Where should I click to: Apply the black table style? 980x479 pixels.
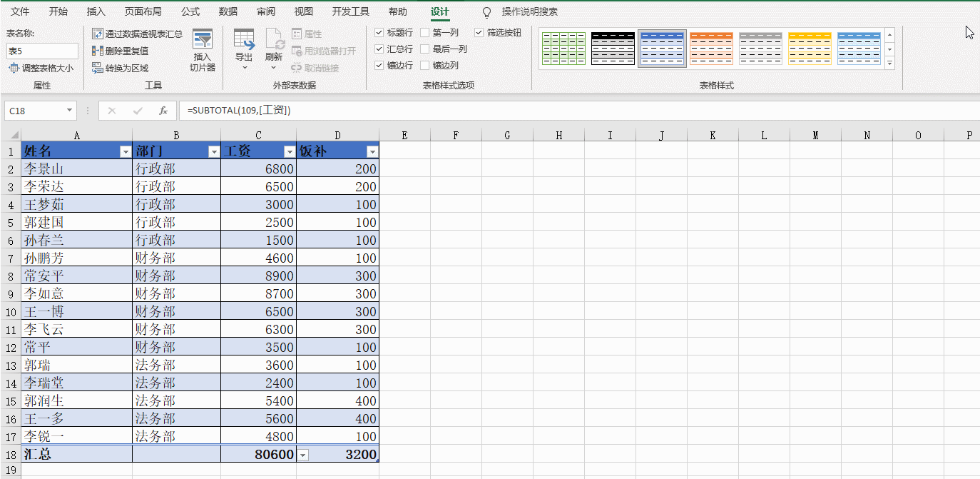click(x=613, y=49)
